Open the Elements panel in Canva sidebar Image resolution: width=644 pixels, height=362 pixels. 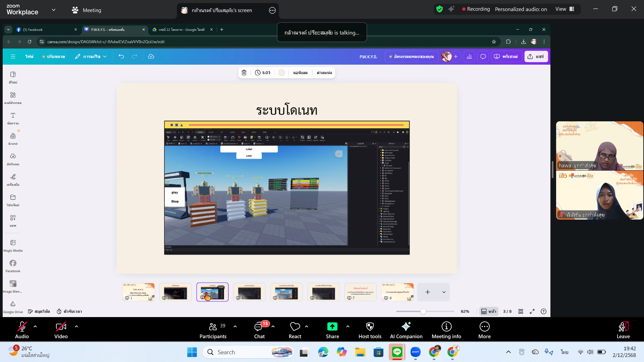tap(13, 98)
